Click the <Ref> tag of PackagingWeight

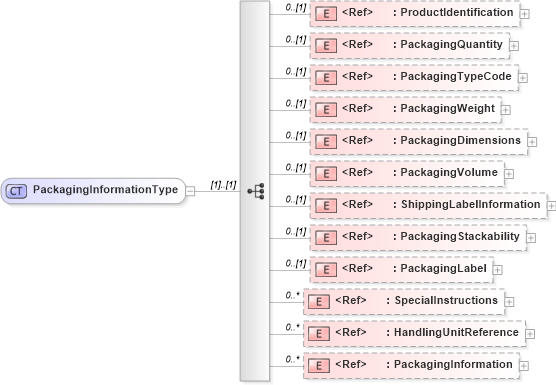(x=357, y=108)
